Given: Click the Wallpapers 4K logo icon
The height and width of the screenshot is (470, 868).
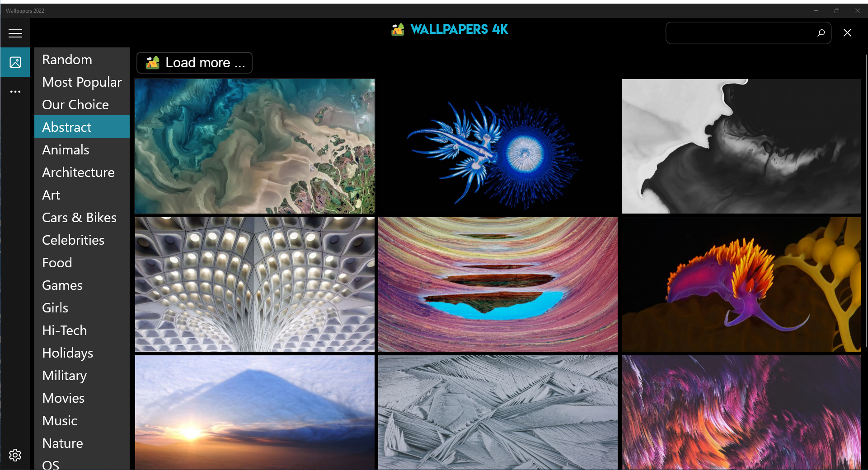Looking at the screenshot, I should (x=398, y=30).
